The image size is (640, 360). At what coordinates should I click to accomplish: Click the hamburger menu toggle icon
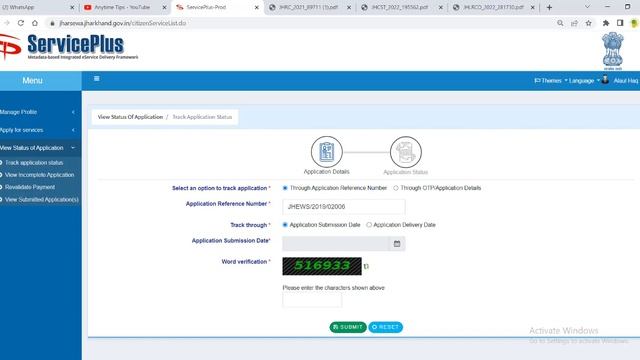tap(97, 78)
